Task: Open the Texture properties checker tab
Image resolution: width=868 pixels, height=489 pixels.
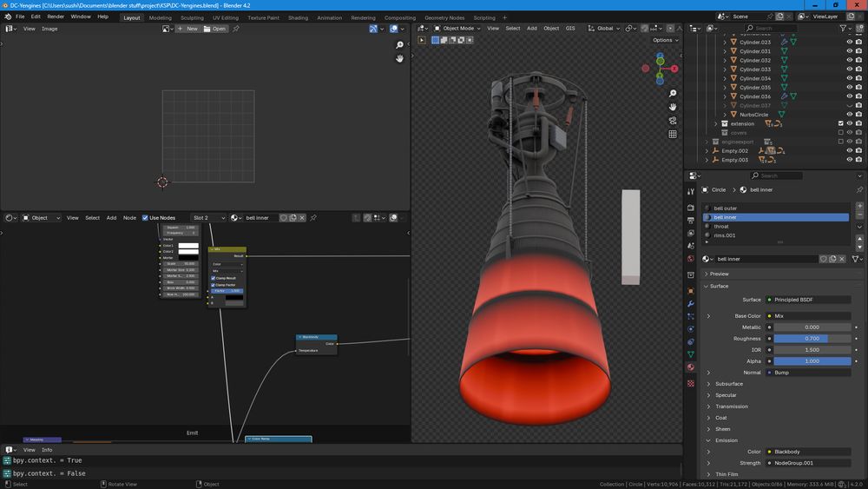Action: click(x=690, y=382)
